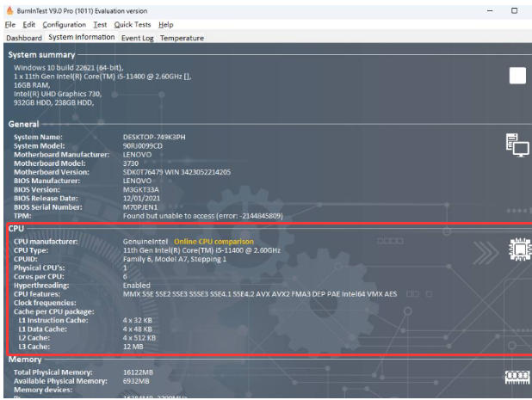Switch to the Dashboard tab
The width and height of the screenshot is (532, 400).
pos(24,38)
